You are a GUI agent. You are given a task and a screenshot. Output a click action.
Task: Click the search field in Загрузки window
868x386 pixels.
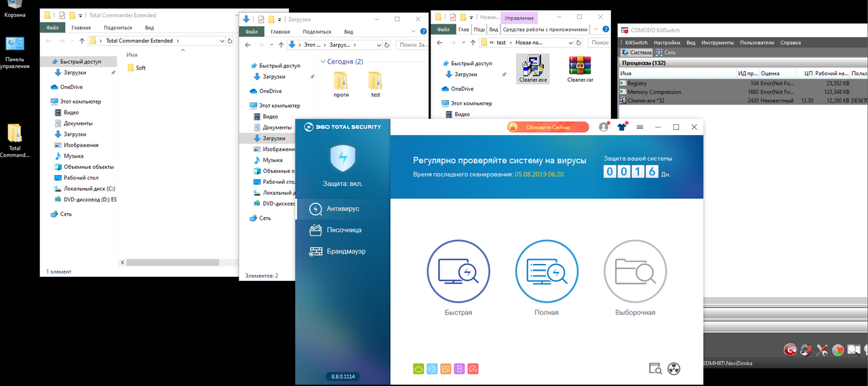[x=412, y=45]
